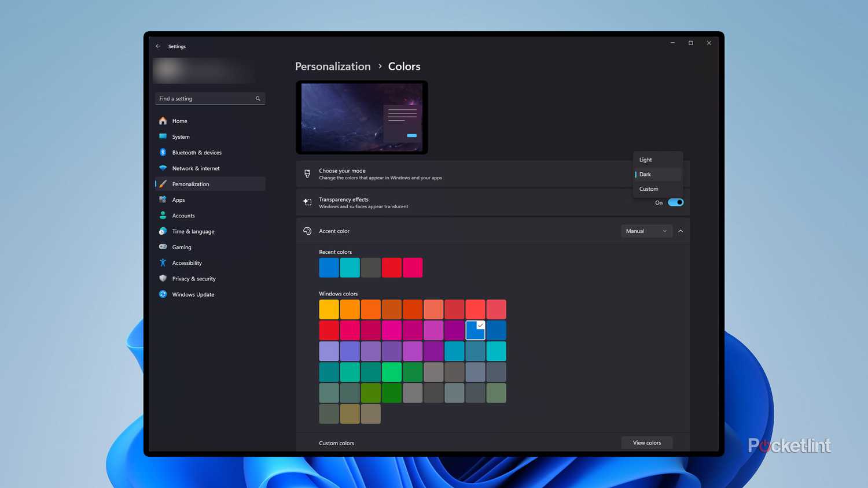The height and width of the screenshot is (488, 868).
Task: Pick the green swatch in Windows colors
Action: [392, 372]
